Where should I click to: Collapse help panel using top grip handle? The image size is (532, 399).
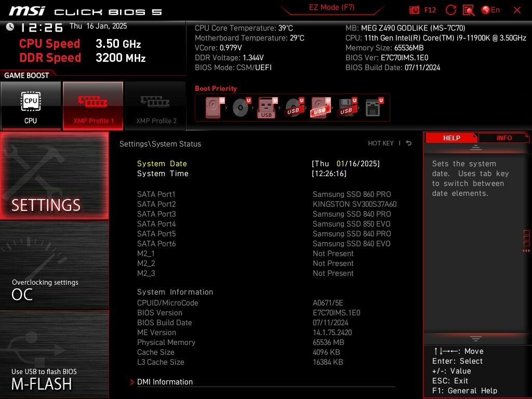click(x=475, y=148)
